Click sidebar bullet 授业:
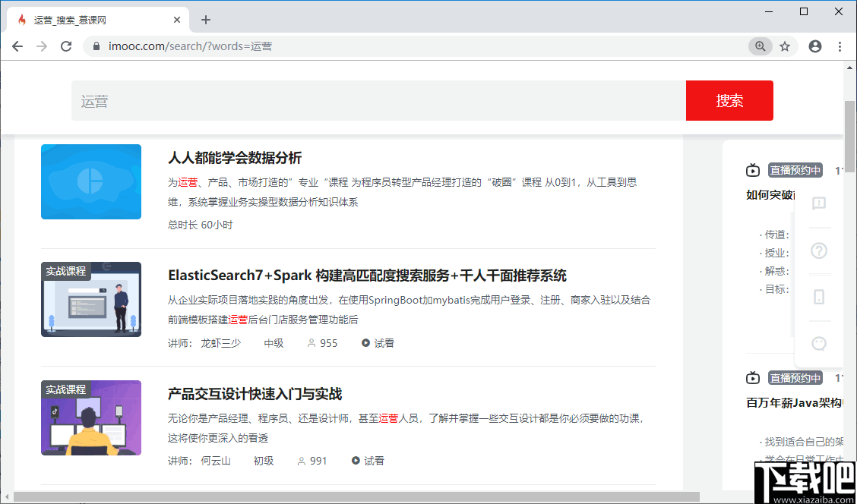The height and width of the screenshot is (504, 857). 774,253
